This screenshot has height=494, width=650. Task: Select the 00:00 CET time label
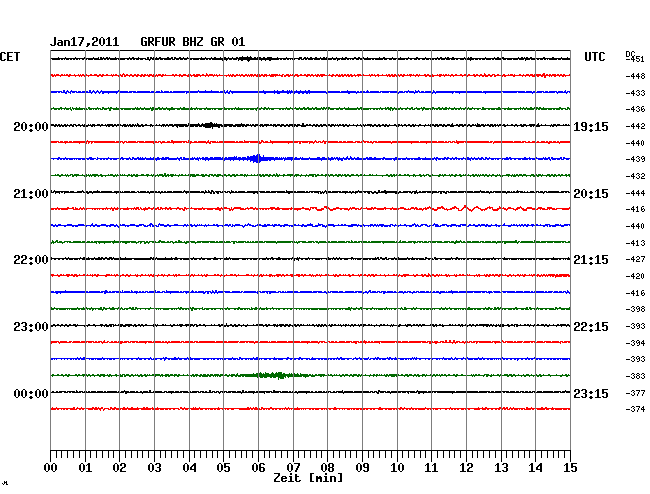click(x=31, y=393)
